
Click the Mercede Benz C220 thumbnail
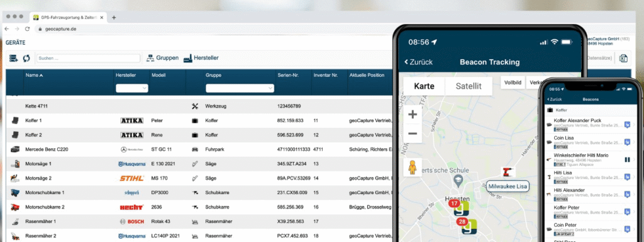[x=15, y=149]
